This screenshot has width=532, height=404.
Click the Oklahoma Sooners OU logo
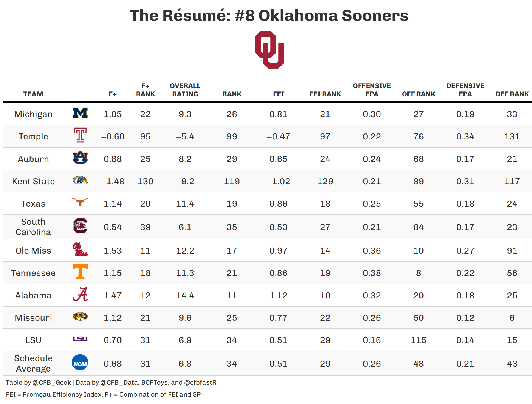[x=269, y=50]
